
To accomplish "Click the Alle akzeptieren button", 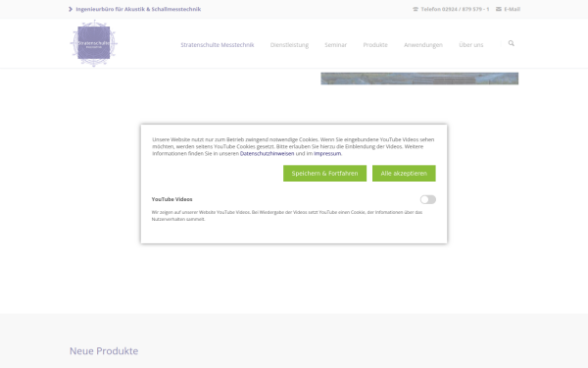I will (404, 173).
